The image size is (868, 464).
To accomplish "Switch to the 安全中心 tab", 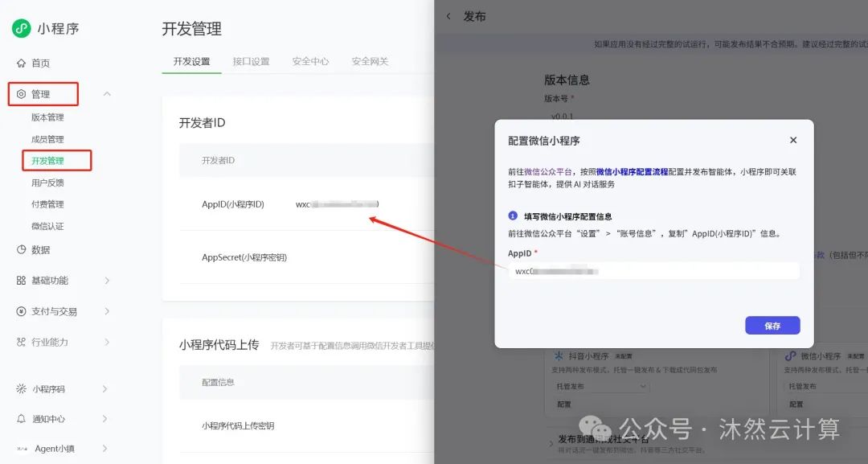I will coord(310,61).
